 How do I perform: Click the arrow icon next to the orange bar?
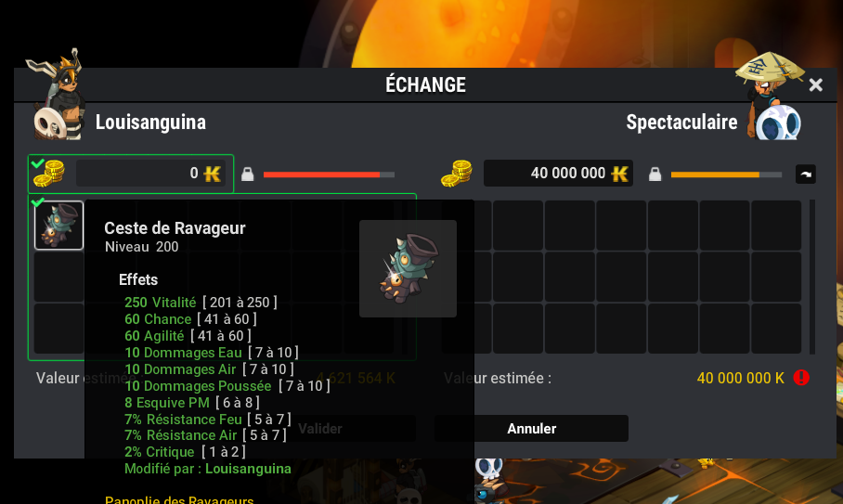pos(805,174)
